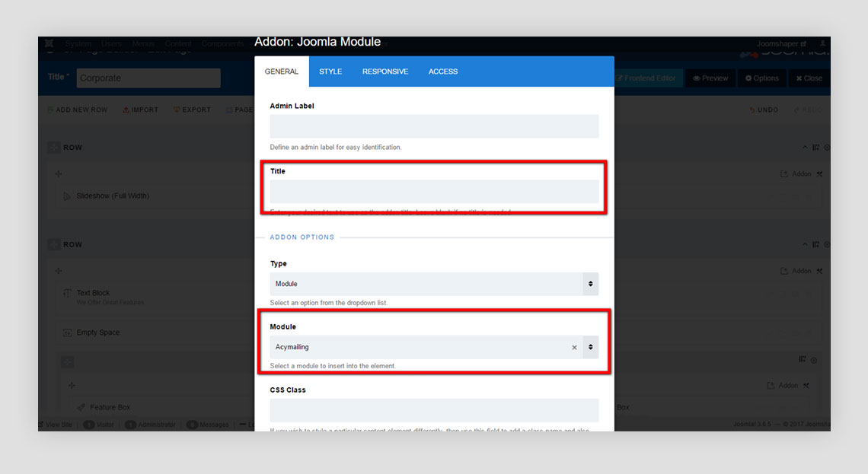Open the Module dropdown showing Acymailing
868x474 pixels.
pyautogui.click(x=434, y=347)
